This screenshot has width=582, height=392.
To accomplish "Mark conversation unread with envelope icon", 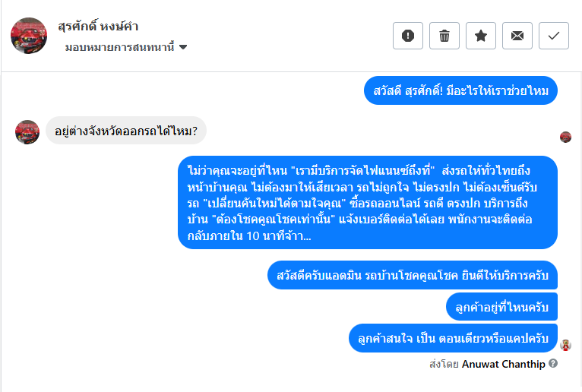I will click(517, 36).
